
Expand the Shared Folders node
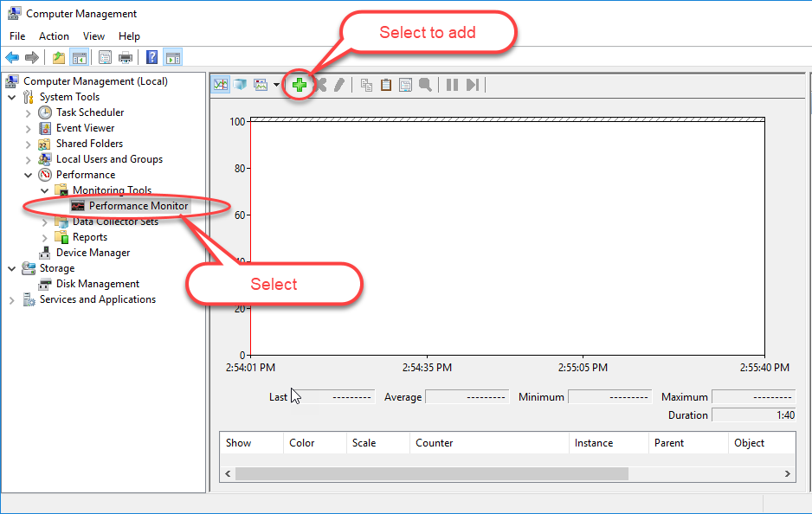click(x=29, y=144)
